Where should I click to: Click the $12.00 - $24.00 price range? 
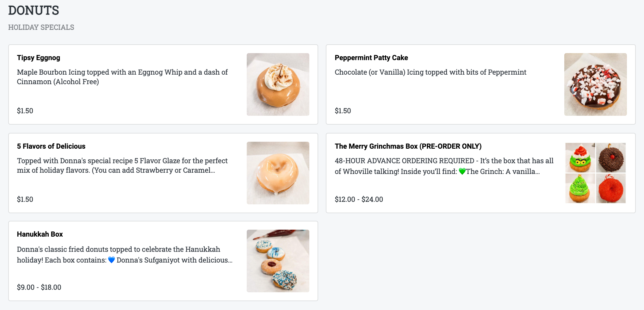pos(359,199)
